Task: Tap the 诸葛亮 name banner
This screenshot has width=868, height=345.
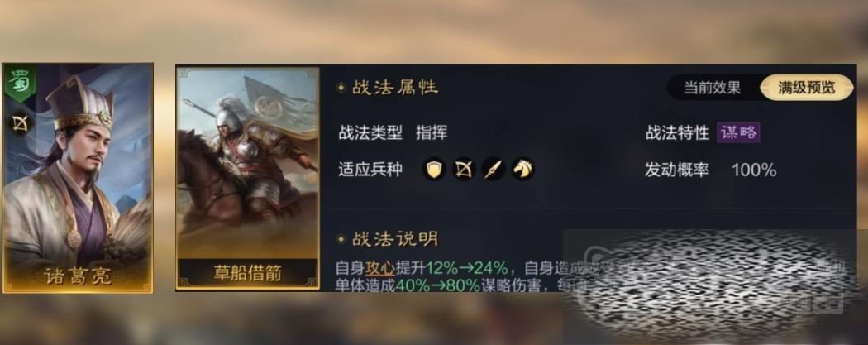Action: pyautogui.click(x=78, y=276)
